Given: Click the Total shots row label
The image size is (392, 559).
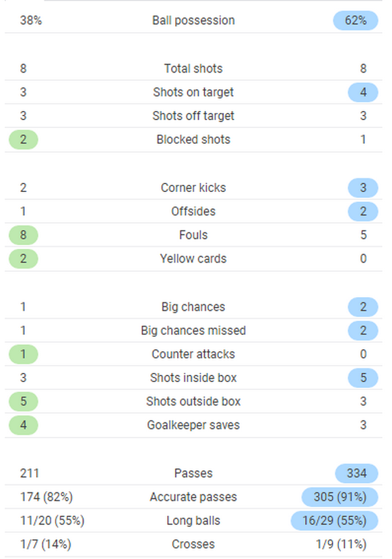Looking at the screenshot, I should pyautogui.click(x=193, y=69).
